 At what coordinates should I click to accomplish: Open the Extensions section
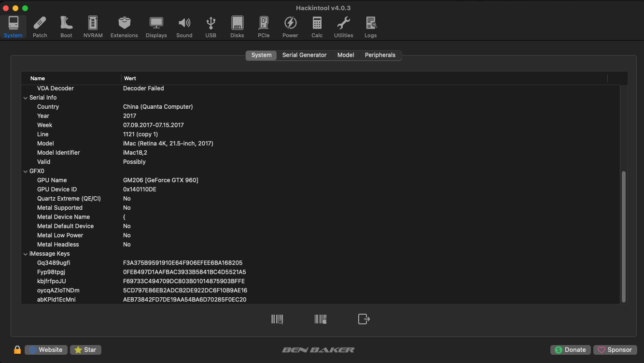coord(124,27)
